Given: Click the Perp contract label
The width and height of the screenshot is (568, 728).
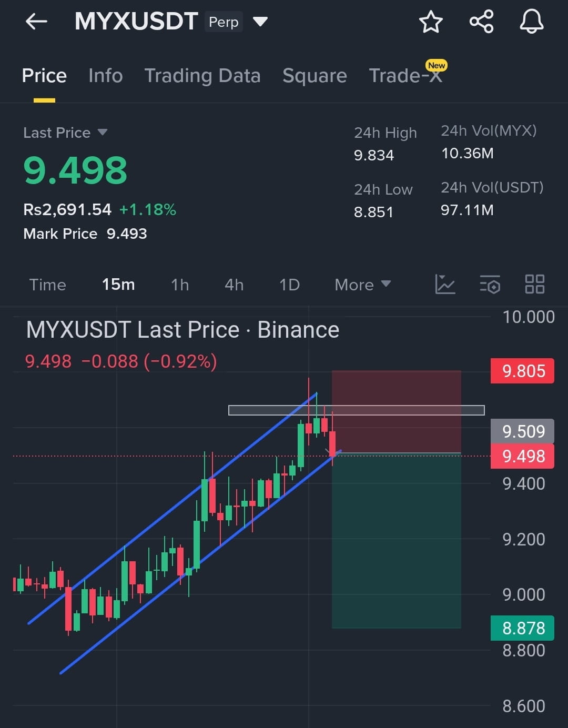Looking at the screenshot, I should [224, 22].
